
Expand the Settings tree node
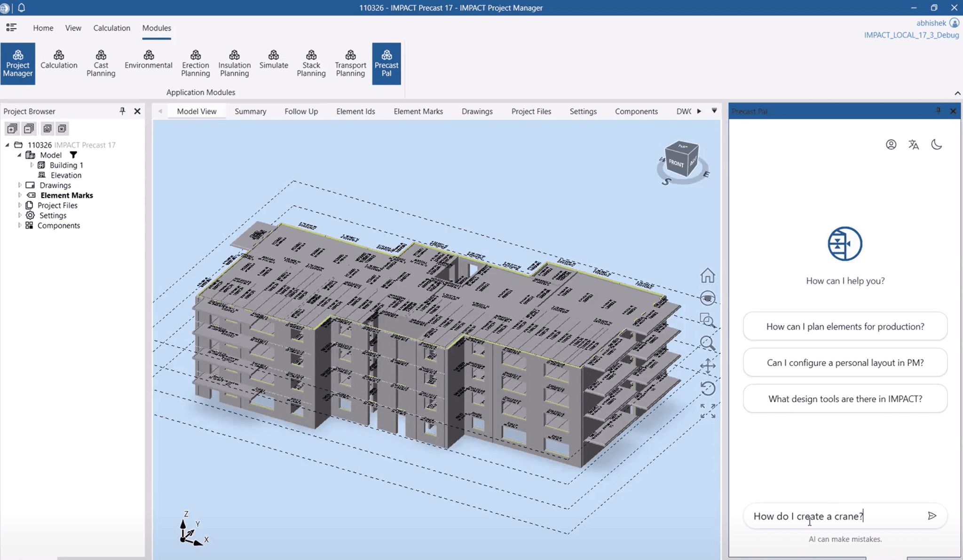point(20,215)
